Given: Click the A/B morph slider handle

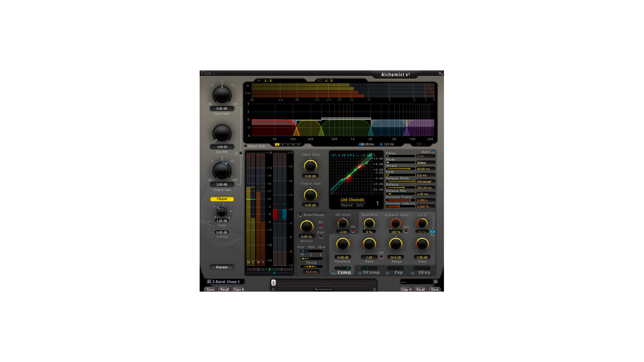Looking at the screenshot, I should pyautogui.click(x=273, y=283).
